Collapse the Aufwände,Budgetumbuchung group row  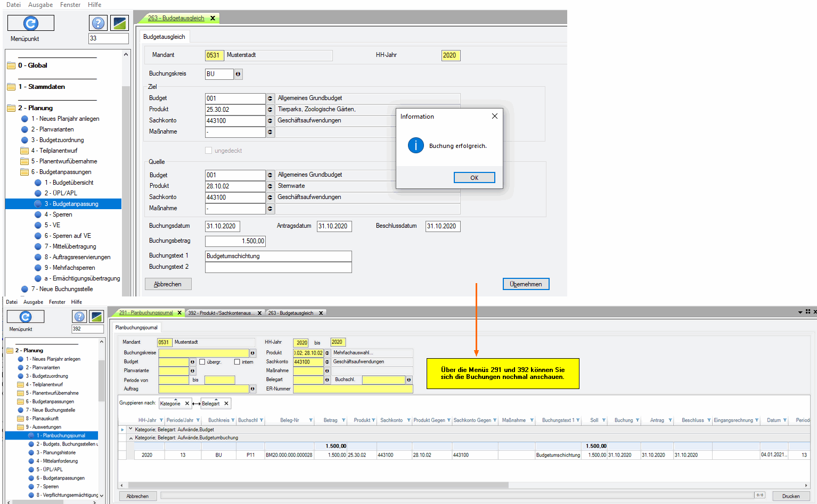131,438
